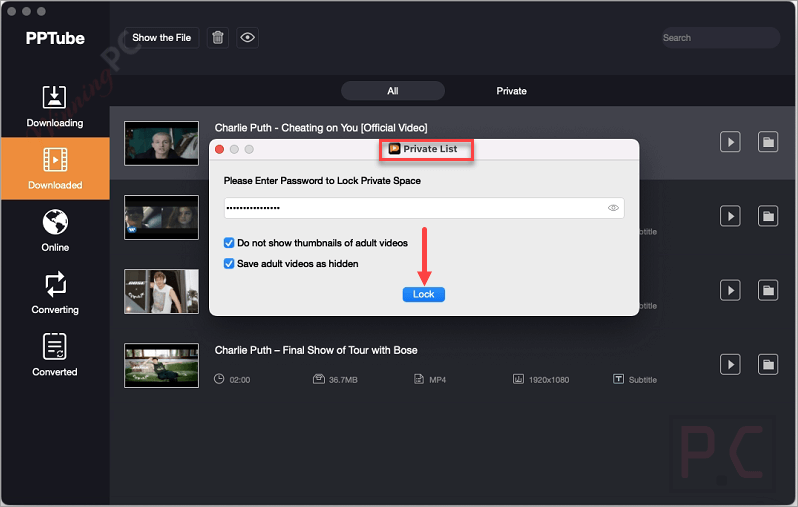This screenshot has height=507, width=798.
Task: Open folder for Final Show of Tour video
Action: [x=768, y=364]
